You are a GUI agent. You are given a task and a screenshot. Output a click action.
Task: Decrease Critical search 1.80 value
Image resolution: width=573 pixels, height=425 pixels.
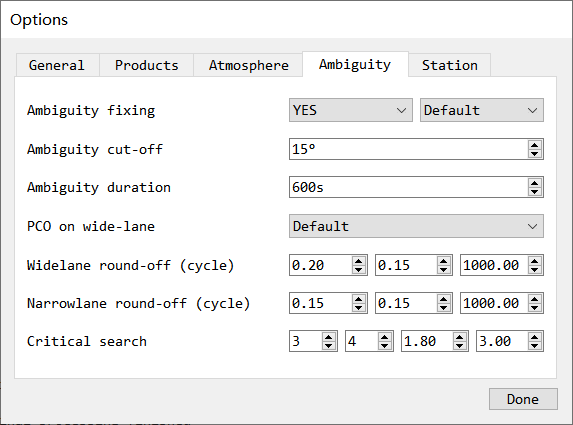coord(459,345)
